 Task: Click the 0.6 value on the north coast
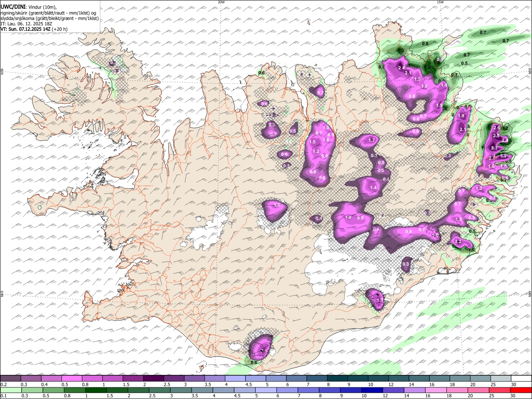261,73
